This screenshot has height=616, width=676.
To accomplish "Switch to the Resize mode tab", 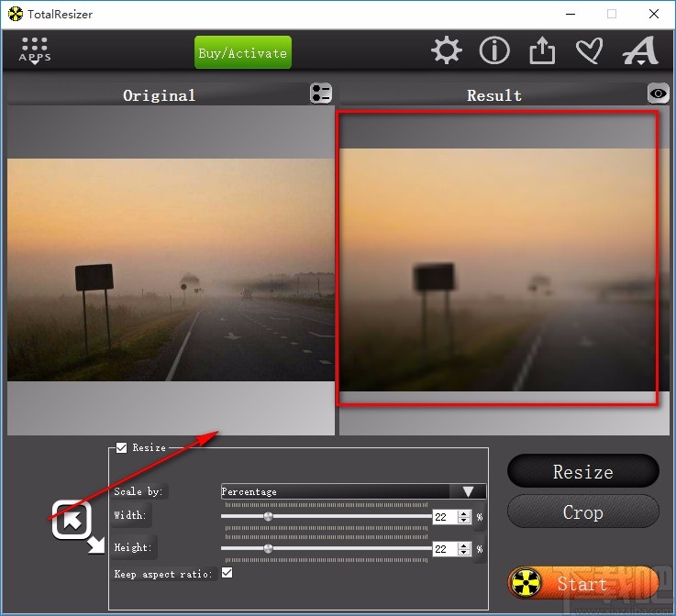I will [582, 471].
